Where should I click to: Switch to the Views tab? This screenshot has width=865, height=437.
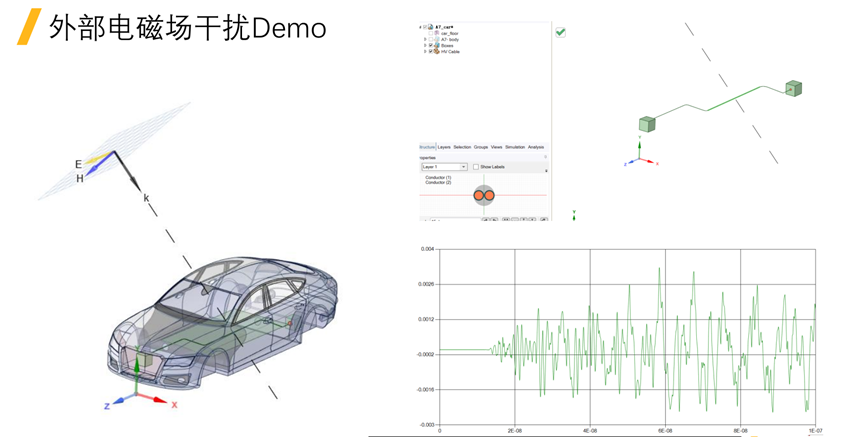click(496, 147)
